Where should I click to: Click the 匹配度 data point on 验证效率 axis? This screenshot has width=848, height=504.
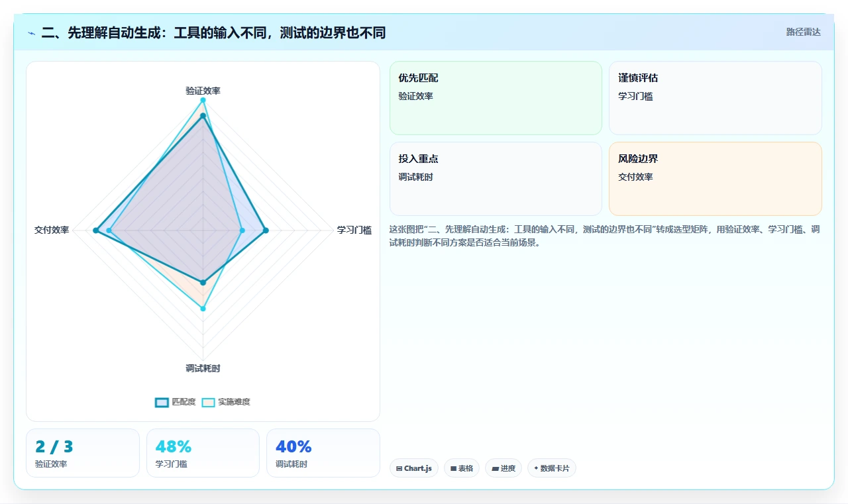[x=203, y=116]
